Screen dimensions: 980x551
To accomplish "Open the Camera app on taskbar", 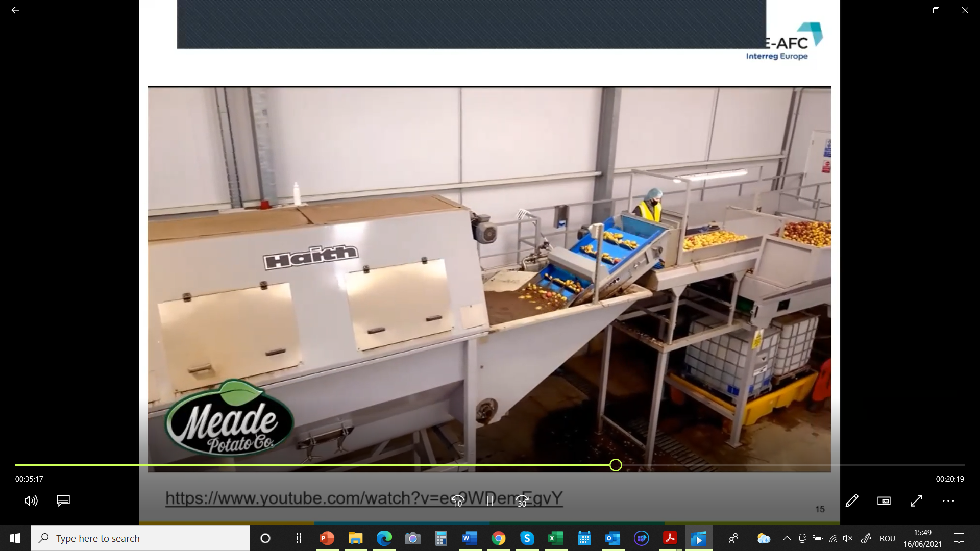I will coord(413,538).
